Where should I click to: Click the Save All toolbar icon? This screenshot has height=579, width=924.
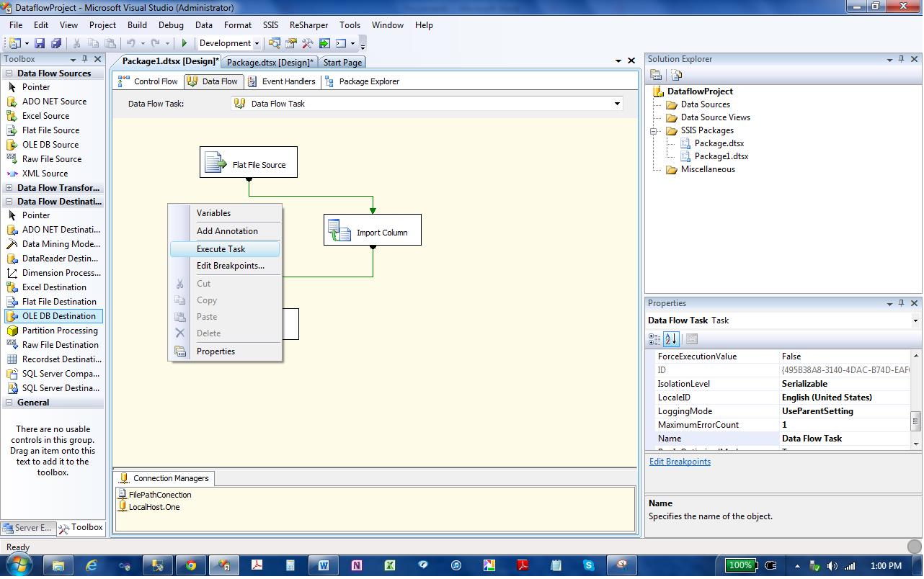[x=55, y=43]
